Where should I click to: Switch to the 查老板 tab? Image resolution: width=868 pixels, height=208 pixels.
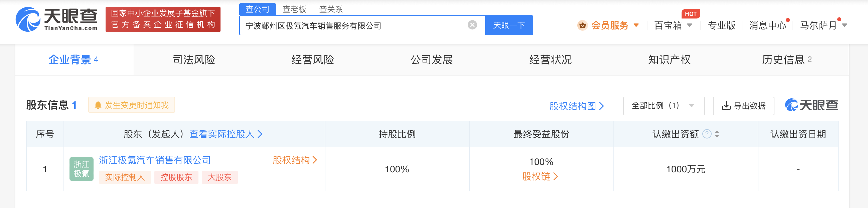pyautogui.click(x=294, y=9)
